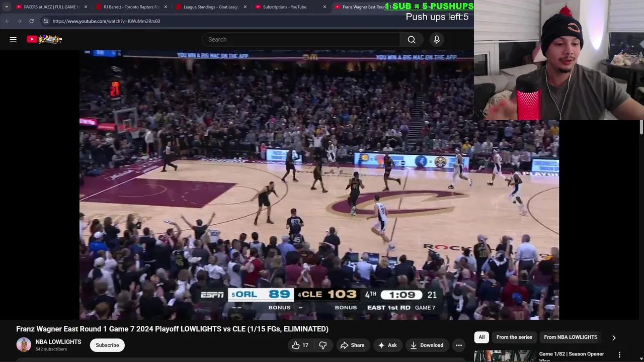Go back in browser history
Viewport: 644px width, 362px height.
(7, 21)
